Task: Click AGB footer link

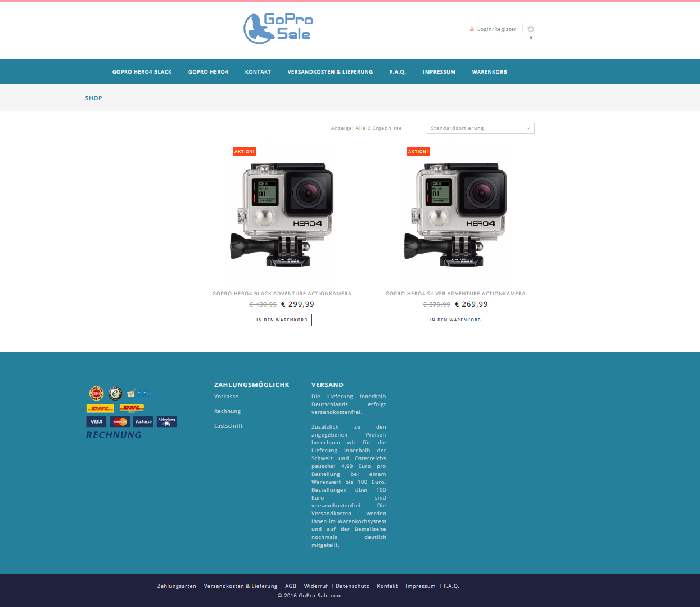Action: coord(291,586)
